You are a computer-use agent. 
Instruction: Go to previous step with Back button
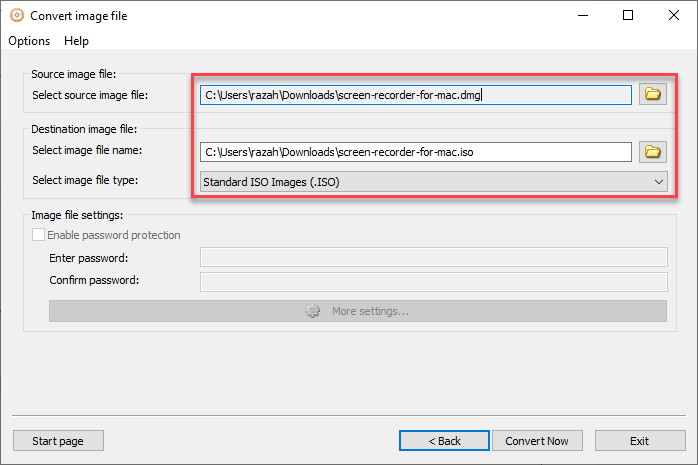444,441
